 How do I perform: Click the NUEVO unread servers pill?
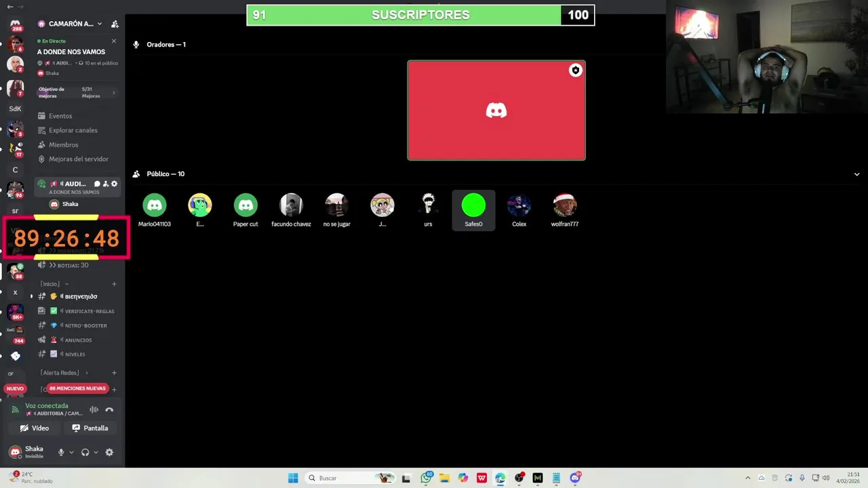point(15,388)
